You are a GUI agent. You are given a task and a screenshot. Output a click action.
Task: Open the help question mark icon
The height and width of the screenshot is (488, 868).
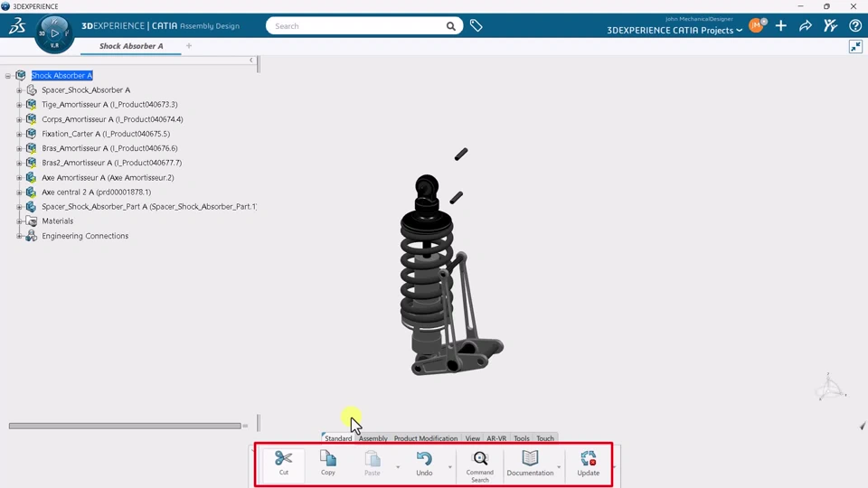point(854,25)
